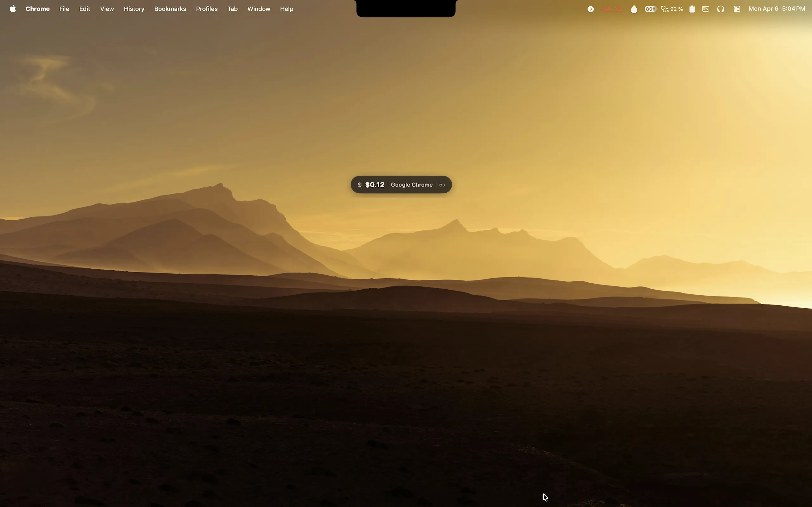812x507 pixels.
Task: Open the battery 80 status icon
Action: pos(650,9)
